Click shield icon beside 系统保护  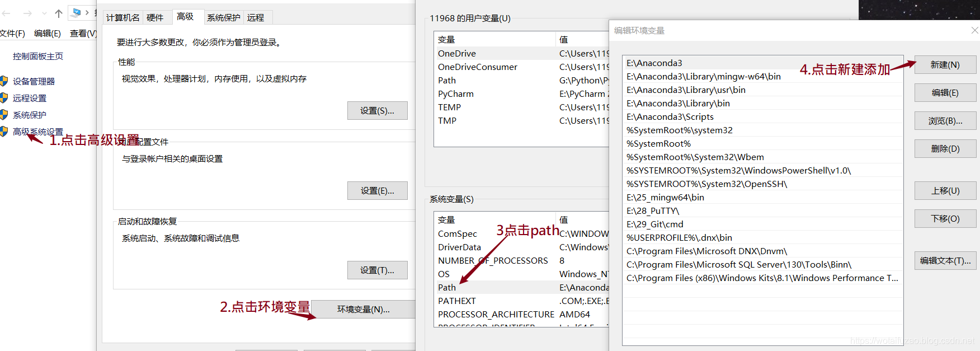(4, 115)
